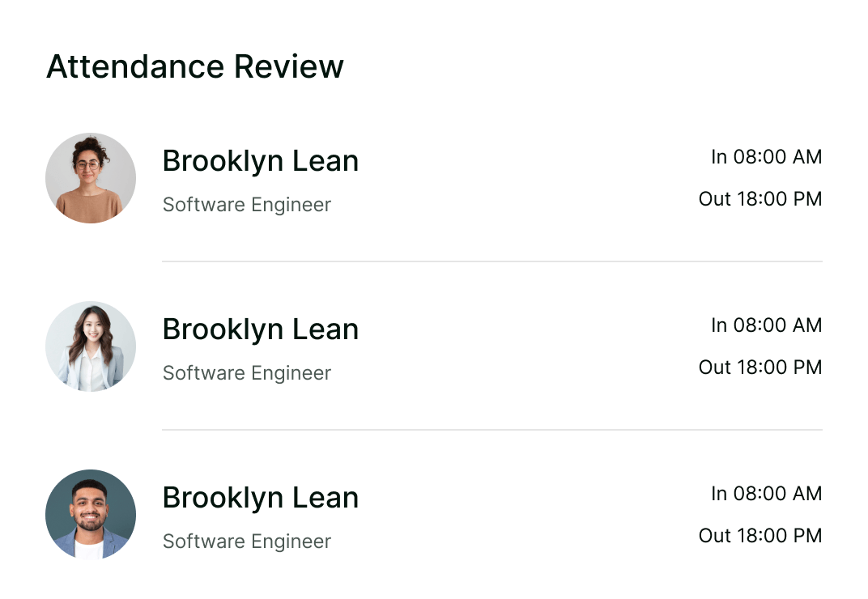Click the avatar of woman wearing glasses

91,178
